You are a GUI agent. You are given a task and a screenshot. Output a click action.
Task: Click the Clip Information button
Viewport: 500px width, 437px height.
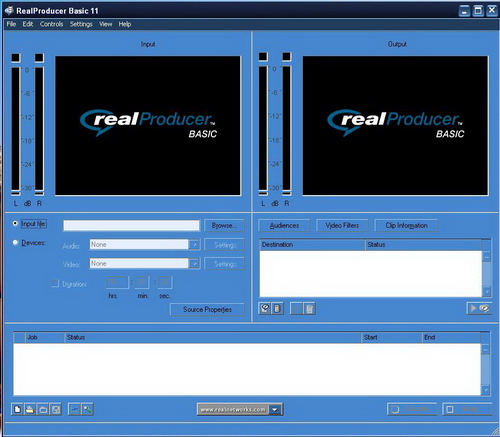(406, 225)
